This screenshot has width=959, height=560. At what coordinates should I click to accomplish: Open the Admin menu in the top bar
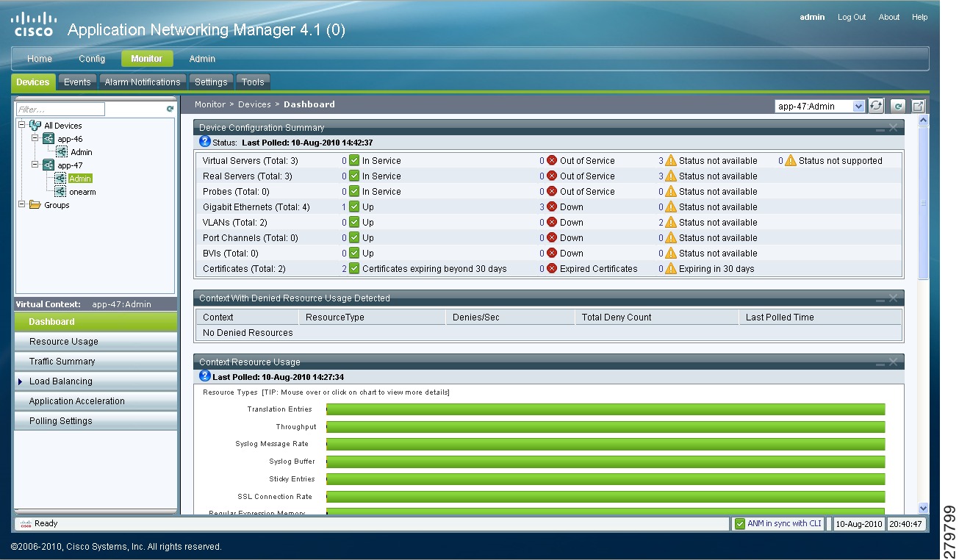(x=201, y=58)
